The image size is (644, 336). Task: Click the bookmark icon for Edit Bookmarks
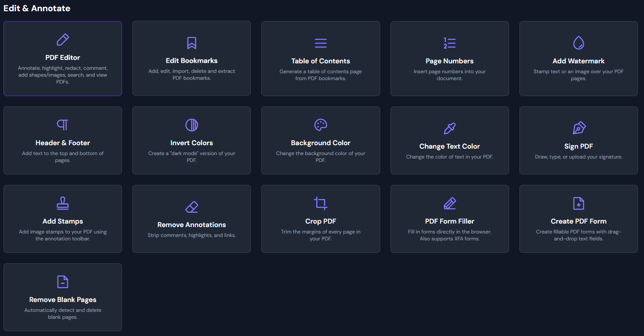tap(191, 43)
